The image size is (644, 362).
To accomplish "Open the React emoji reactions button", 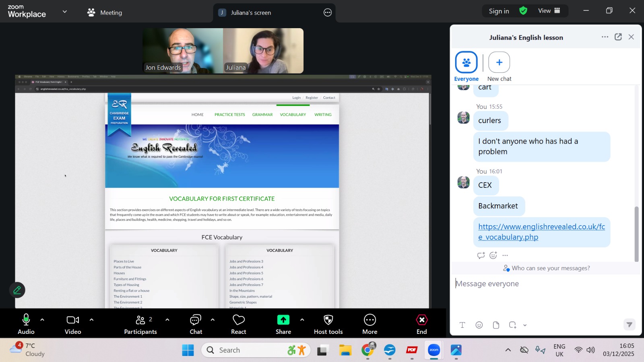I will pos(238,324).
